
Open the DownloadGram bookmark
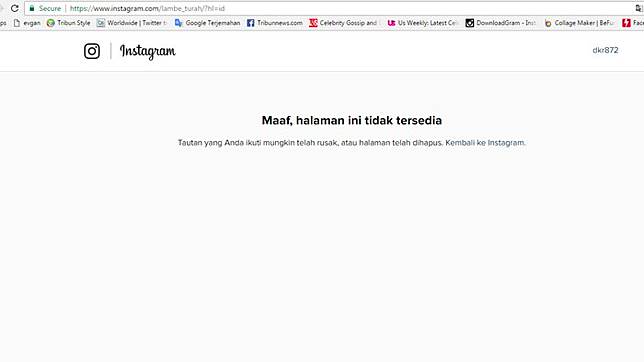pyautogui.click(x=501, y=23)
